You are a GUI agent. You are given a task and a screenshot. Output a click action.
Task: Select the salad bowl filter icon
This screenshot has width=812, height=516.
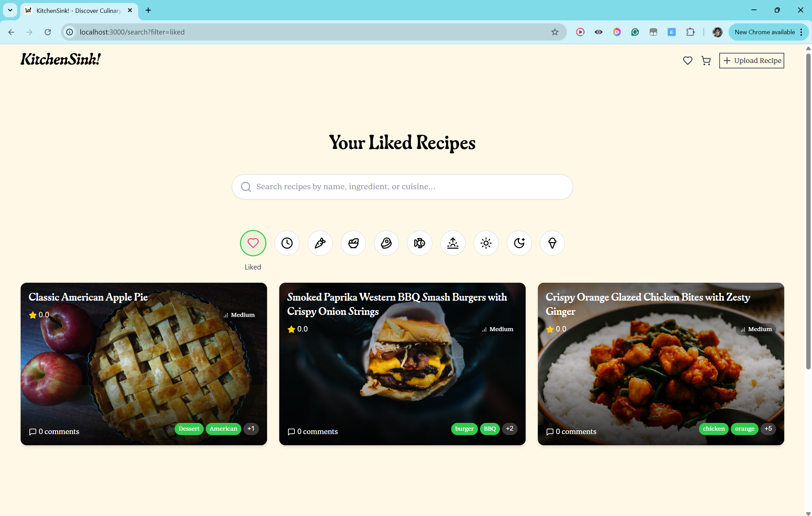coord(353,243)
